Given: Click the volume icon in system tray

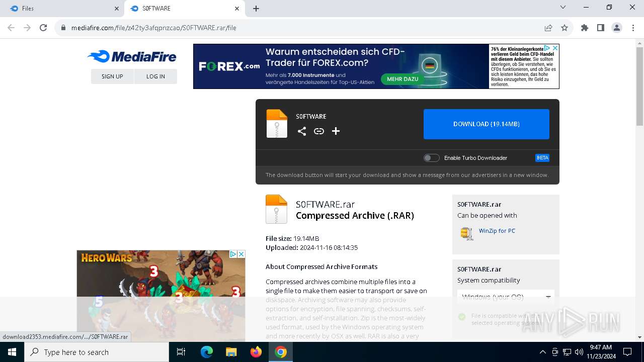Looking at the screenshot, I should coord(579,352).
